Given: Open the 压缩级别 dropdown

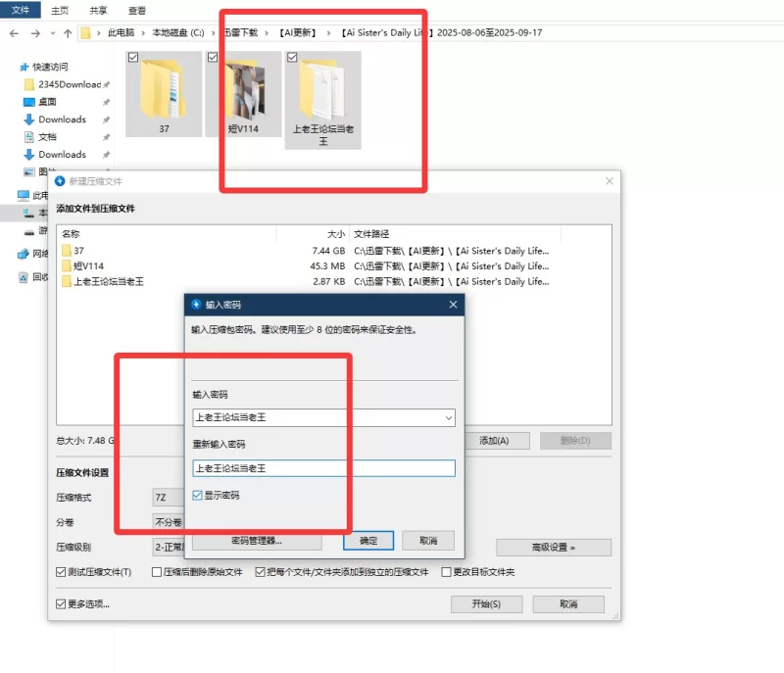Looking at the screenshot, I should pos(169,548).
